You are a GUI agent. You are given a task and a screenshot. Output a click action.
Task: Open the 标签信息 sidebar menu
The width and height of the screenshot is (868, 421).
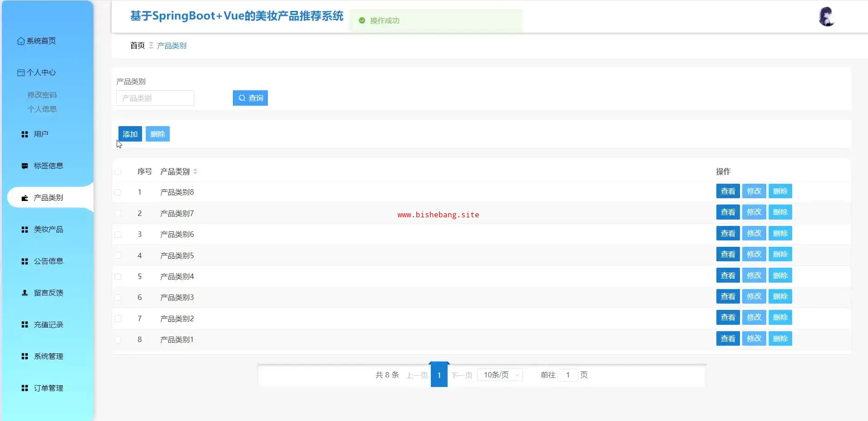pyautogui.click(x=49, y=166)
